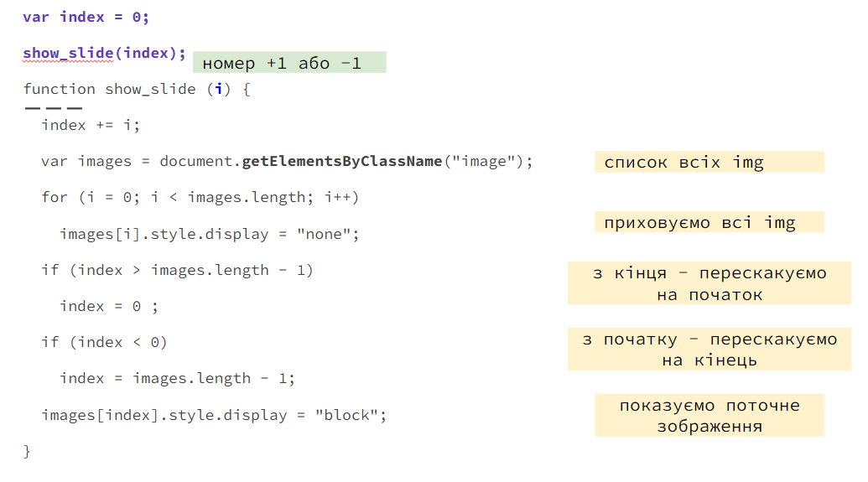
Task: Click the 'if (index < 0)' condition
Action: [x=104, y=342]
